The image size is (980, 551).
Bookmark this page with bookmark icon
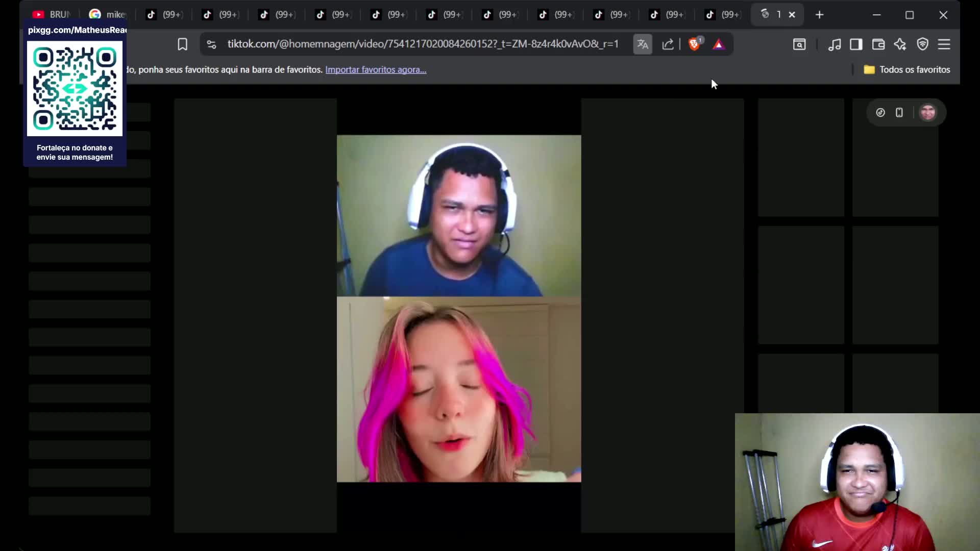(182, 44)
